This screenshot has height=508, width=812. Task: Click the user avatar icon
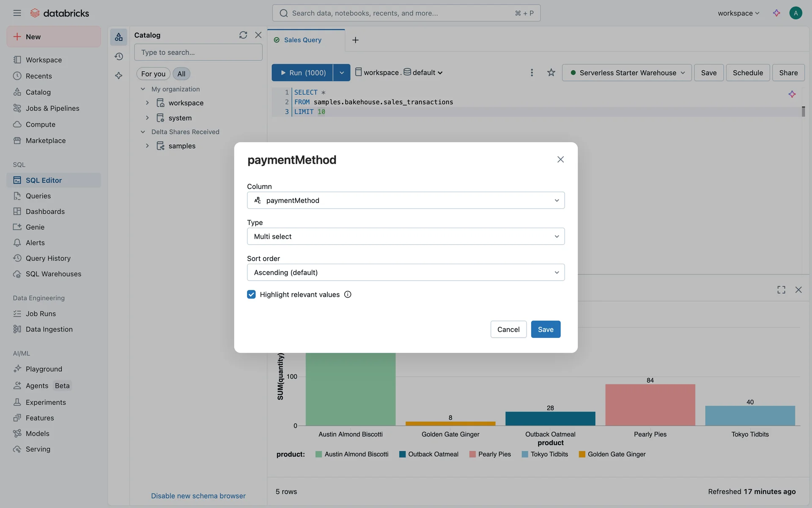click(795, 13)
